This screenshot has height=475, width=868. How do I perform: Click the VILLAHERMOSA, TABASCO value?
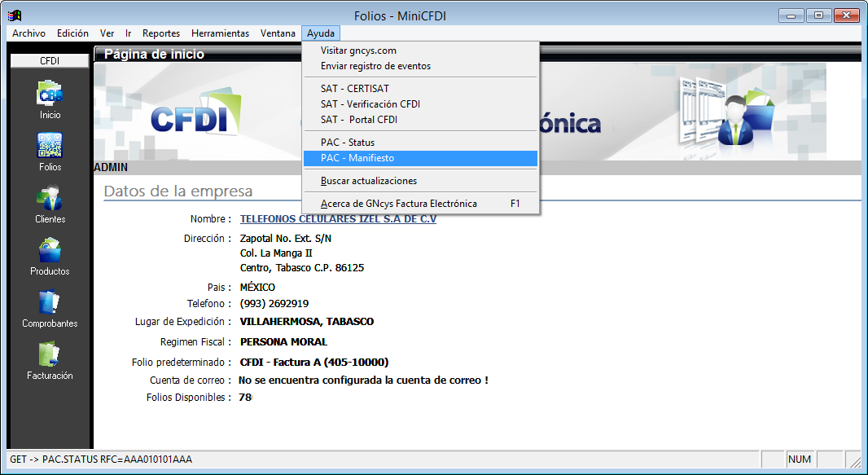[307, 322]
